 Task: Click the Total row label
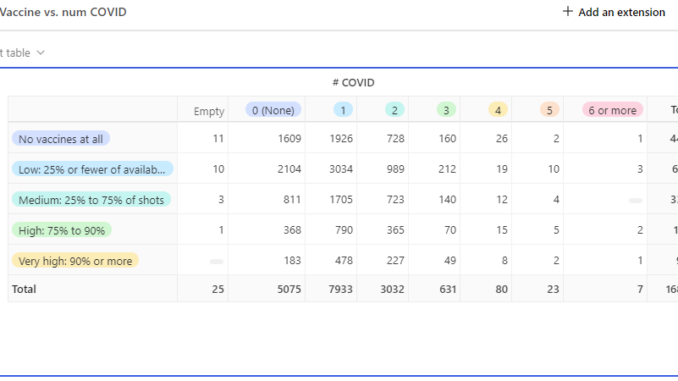coord(24,289)
